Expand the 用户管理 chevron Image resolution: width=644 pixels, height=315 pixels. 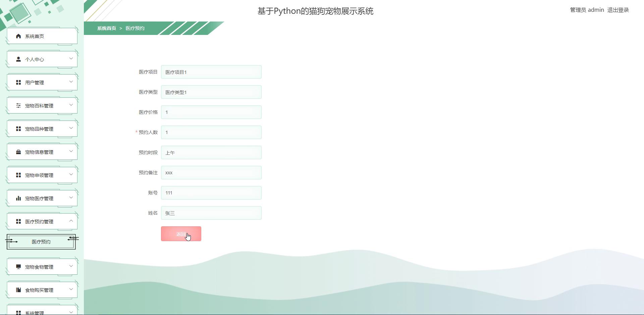[71, 82]
